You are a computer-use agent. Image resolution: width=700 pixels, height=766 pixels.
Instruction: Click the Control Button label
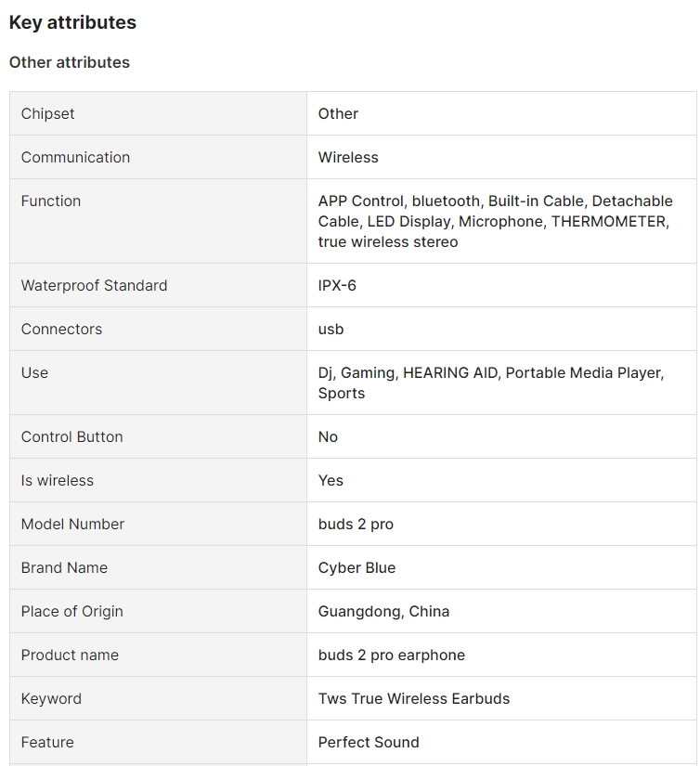point(72,436)
